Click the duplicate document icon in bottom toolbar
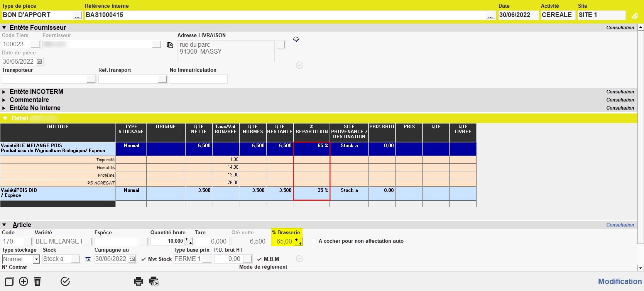The image size is (644, 291). tap(9, 281)
